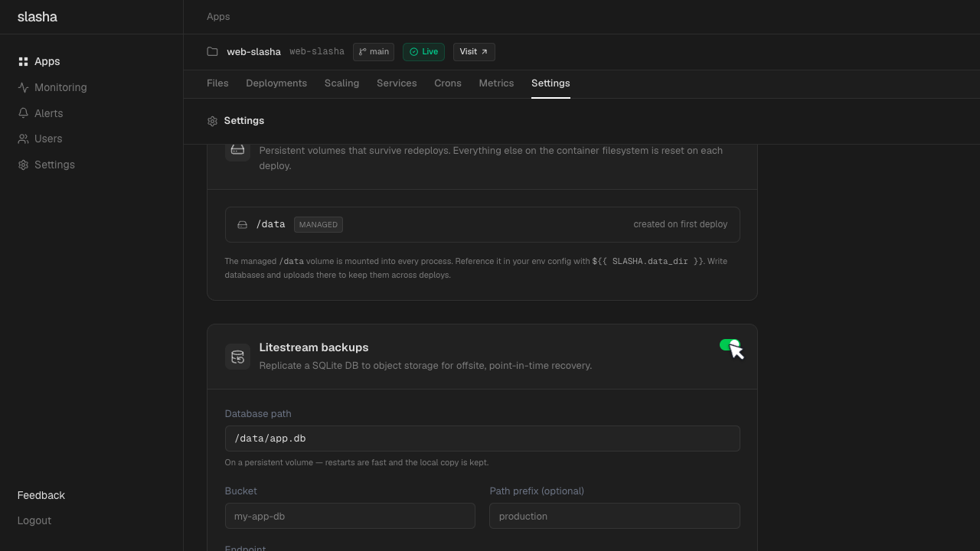The image size is (980, 551).
Task: Open Apps in the sidebar
Action: tap(47, 61)
